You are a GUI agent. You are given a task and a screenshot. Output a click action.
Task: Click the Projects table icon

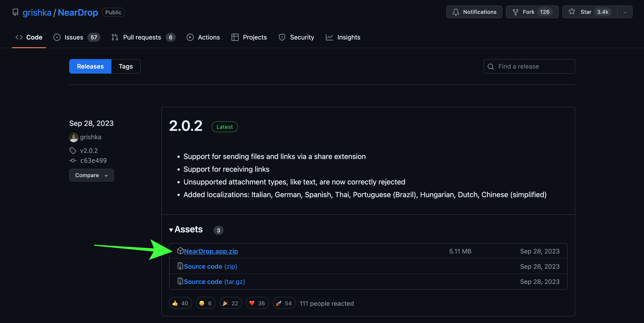[235, 37]
